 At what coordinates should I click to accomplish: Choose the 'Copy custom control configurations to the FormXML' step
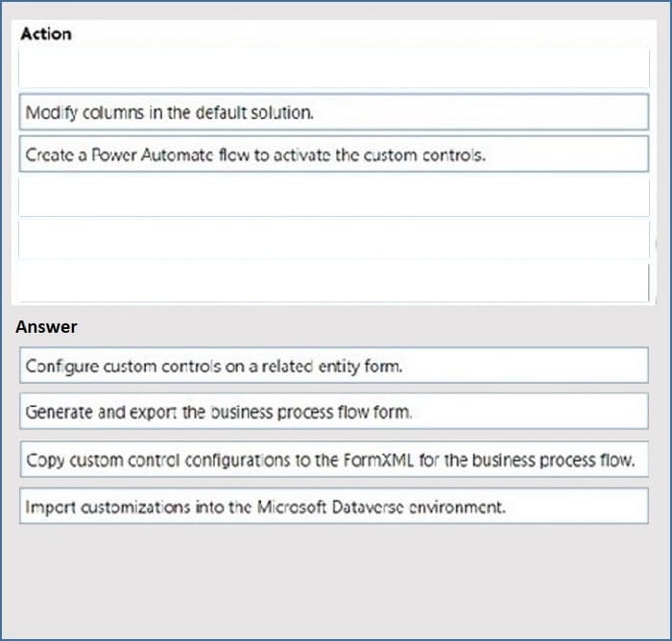(333, 460)
